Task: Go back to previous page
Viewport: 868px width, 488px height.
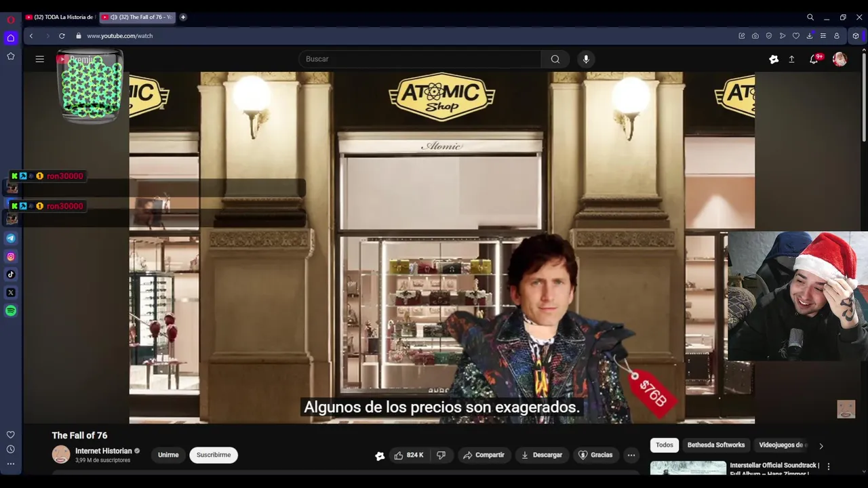Action: coord(31,36)
